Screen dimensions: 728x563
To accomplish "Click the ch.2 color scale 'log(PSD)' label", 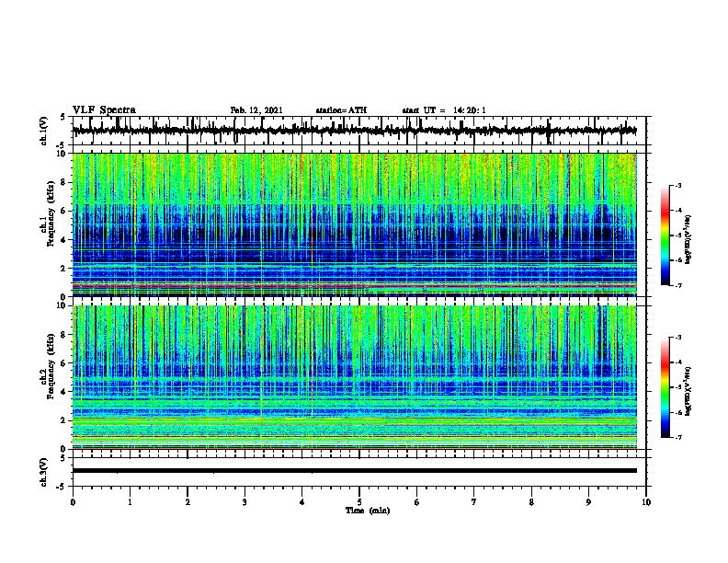I will click(688, 392).
